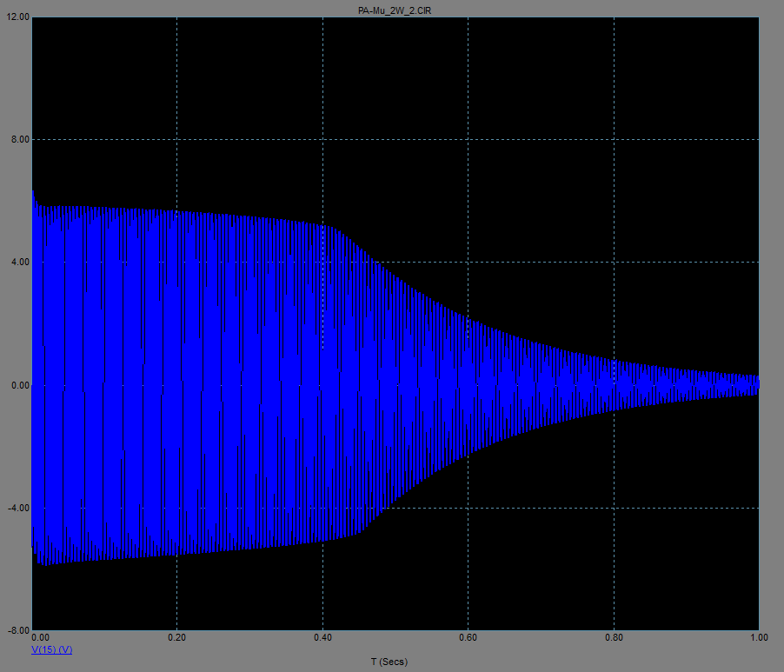This screenshot has height=672, width=784.
Task: Click the 1.00 x-axis tick label
Action: (759, 638)
